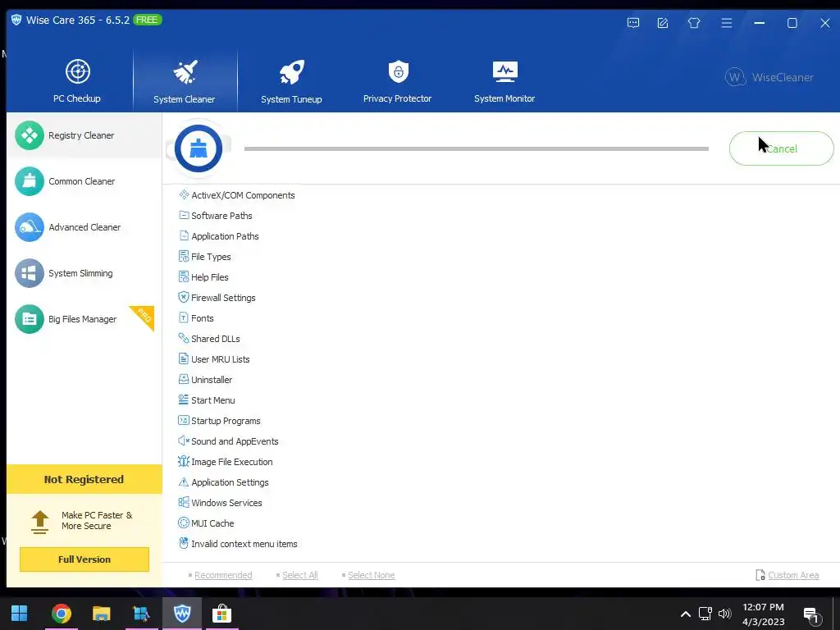Click the User MRU Lists icon
Image resolution: width=840 pixels, height=630 pixels.
184,359
